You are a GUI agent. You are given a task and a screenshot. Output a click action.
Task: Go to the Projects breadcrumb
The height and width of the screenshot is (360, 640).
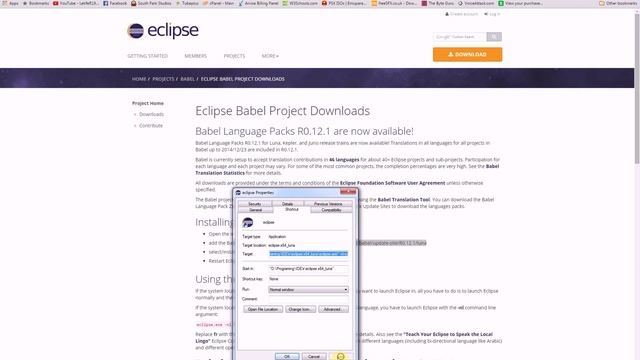163,79
